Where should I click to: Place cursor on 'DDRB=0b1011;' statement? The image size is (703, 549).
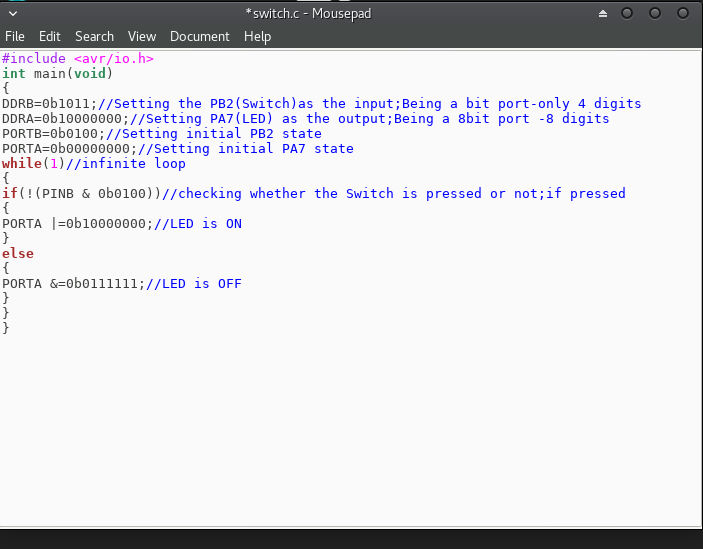49,104
